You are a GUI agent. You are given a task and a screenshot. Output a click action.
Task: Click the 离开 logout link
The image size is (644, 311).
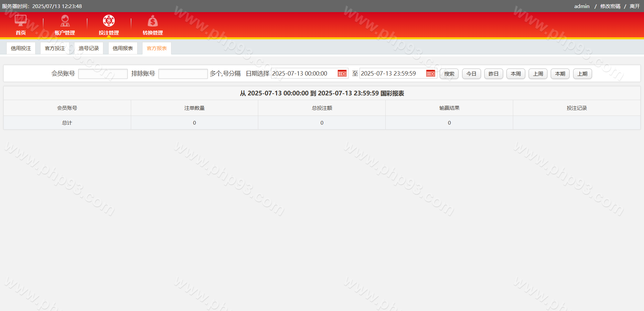tap(635, 6)
